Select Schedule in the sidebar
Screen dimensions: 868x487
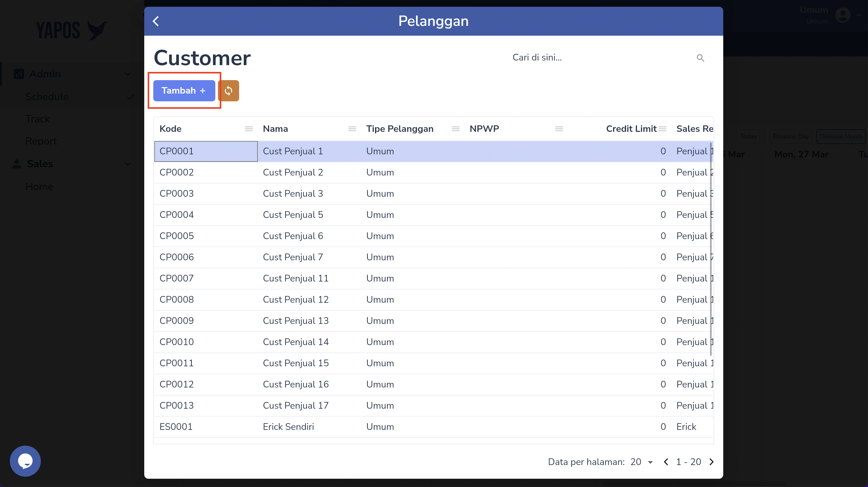(x=47, y=97)
